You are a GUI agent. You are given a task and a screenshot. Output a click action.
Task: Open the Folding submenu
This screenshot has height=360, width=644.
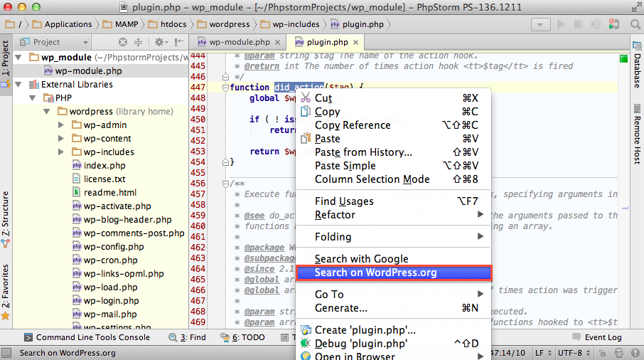pos(393,237)
